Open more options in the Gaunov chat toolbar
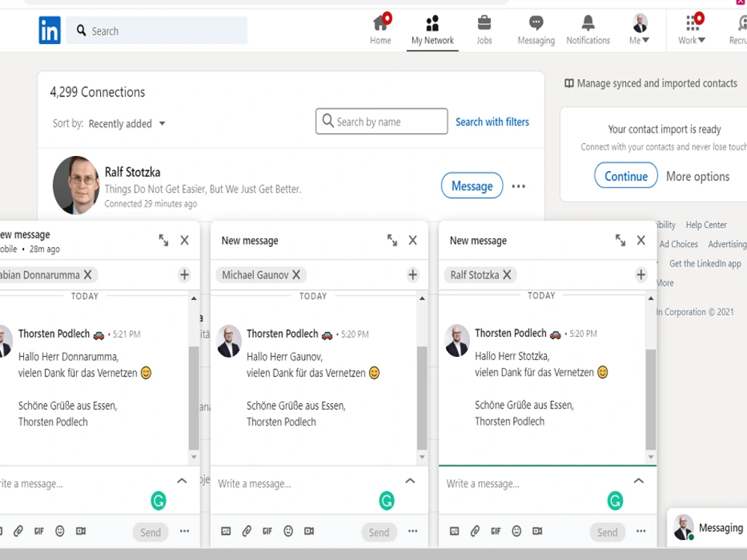747x560 pixels. click(412, 531)
